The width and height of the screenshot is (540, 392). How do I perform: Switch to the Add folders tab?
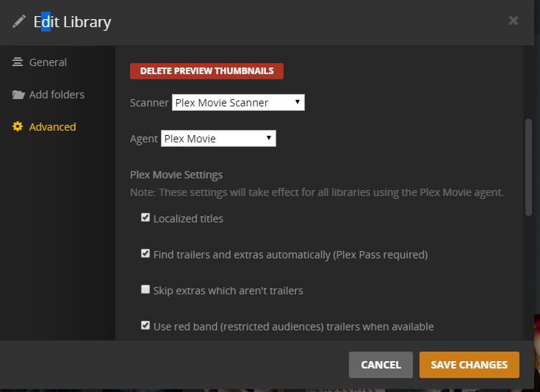tap(57, 95)
